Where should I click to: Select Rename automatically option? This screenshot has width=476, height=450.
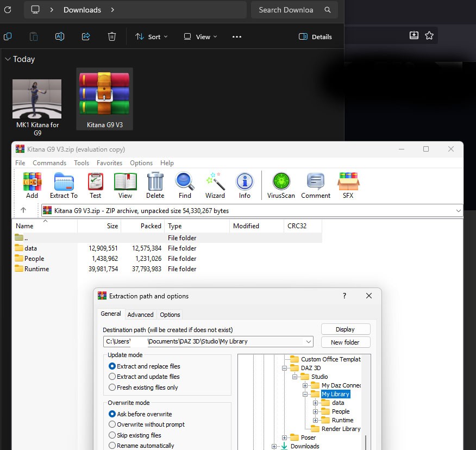(x=141, y=446)
